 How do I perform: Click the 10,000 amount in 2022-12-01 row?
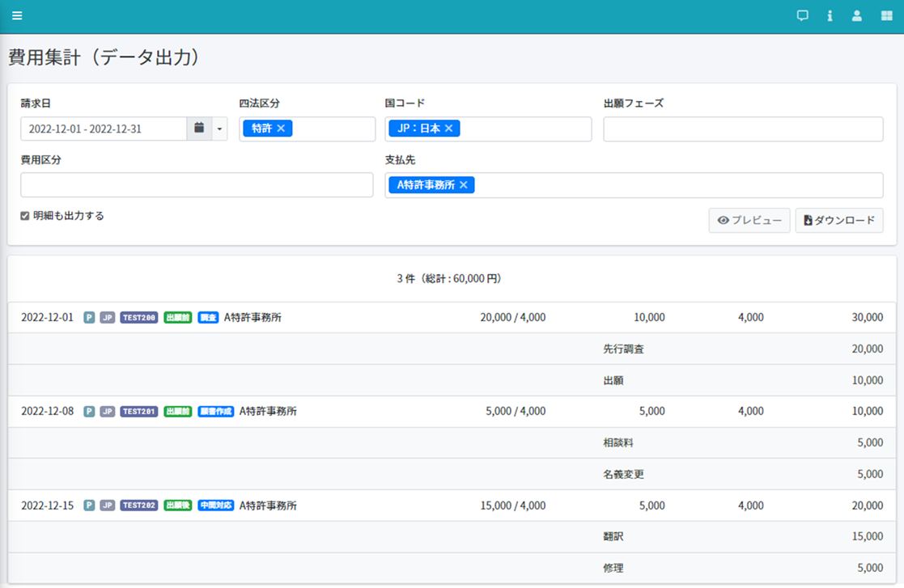649,317
